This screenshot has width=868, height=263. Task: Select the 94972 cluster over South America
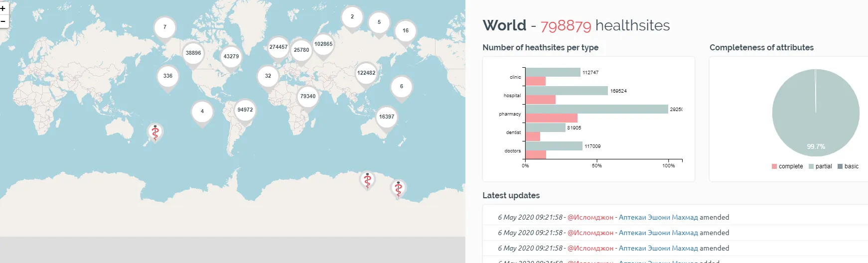tap(245, 110)
